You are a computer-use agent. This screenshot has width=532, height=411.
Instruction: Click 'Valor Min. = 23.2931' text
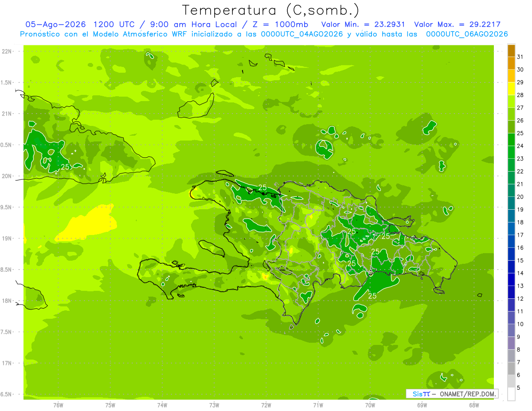click(x=363, y=24)
